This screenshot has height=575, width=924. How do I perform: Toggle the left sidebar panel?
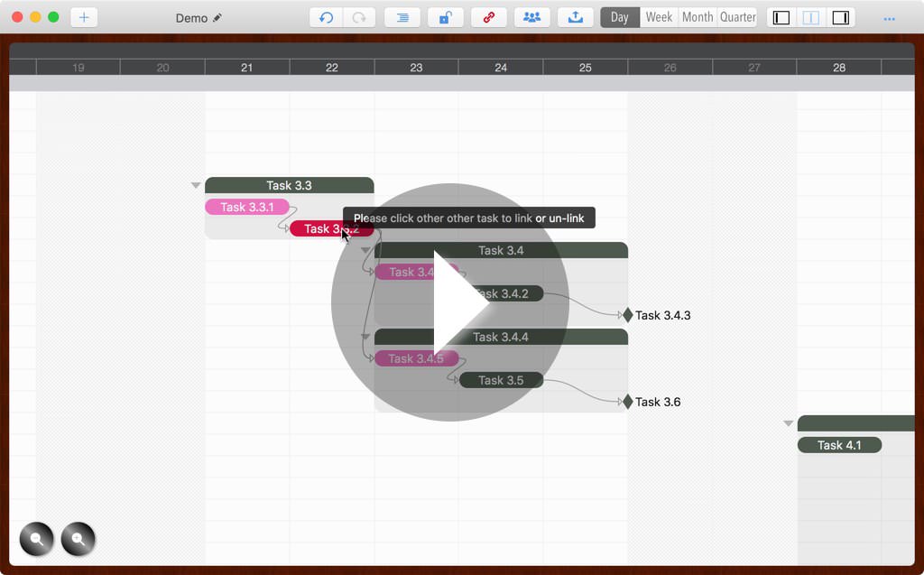[781, 17]
